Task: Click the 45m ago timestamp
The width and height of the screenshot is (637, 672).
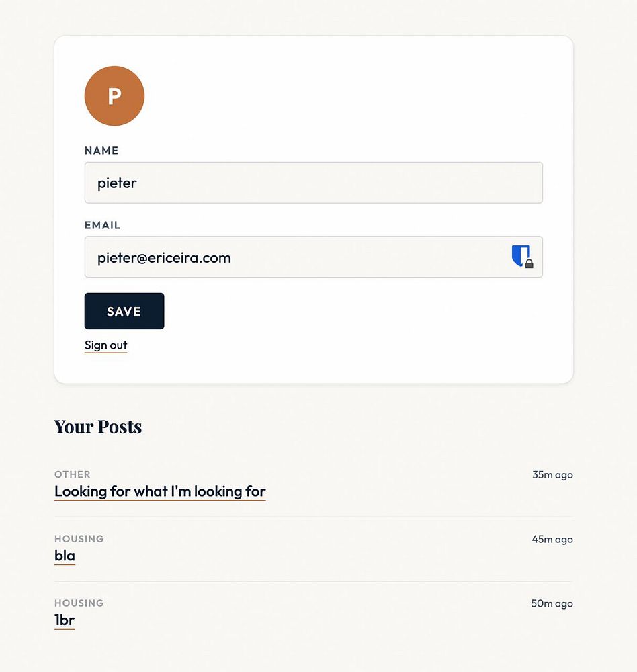Action: coord(552,540)
